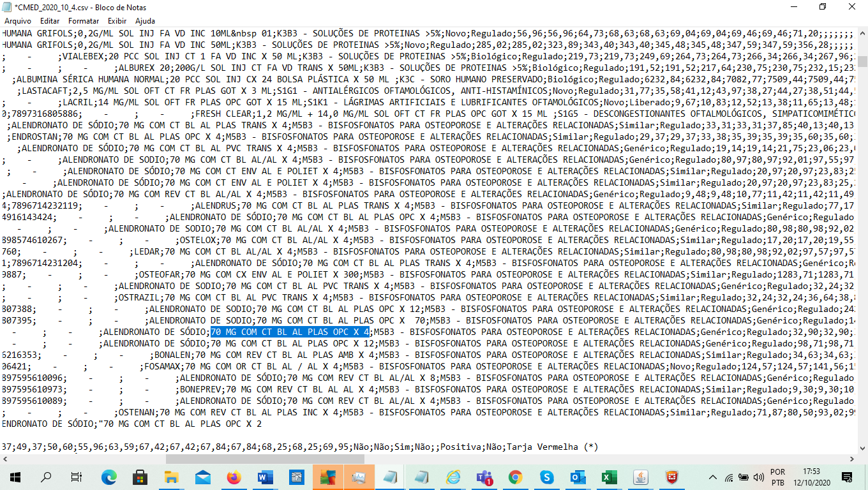
Task: Show hidden system tray icons
Action: 713,477
